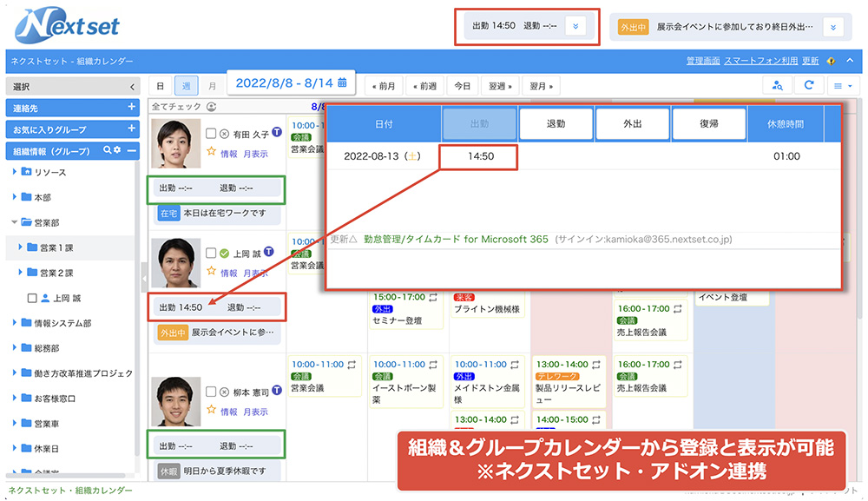
Task: Expand the 情報システム部 folder
Action: pyautogui.click(x=15, y=322)
